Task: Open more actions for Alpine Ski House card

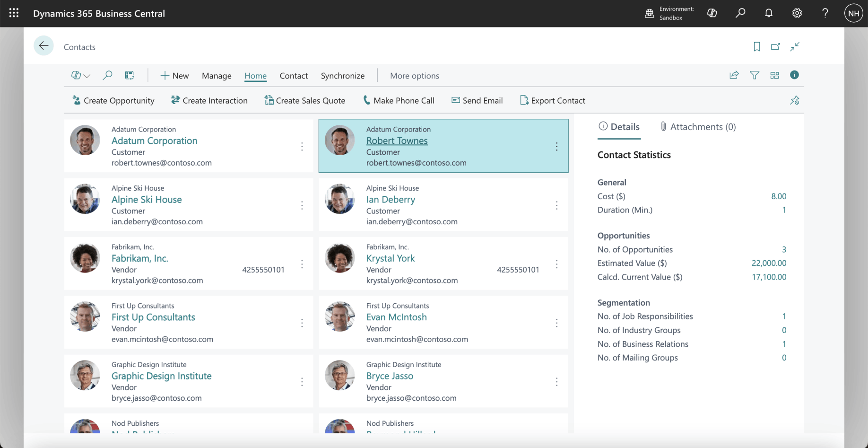Action: click(302, 205)
